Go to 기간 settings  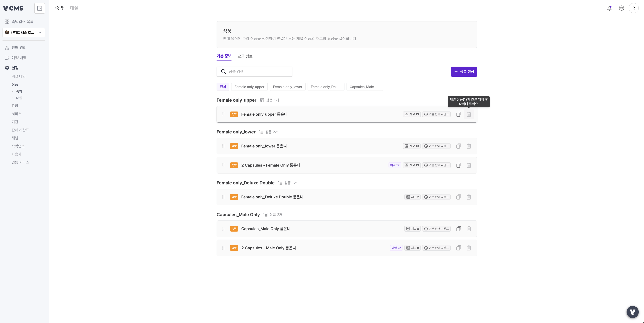tap(15, 122)
